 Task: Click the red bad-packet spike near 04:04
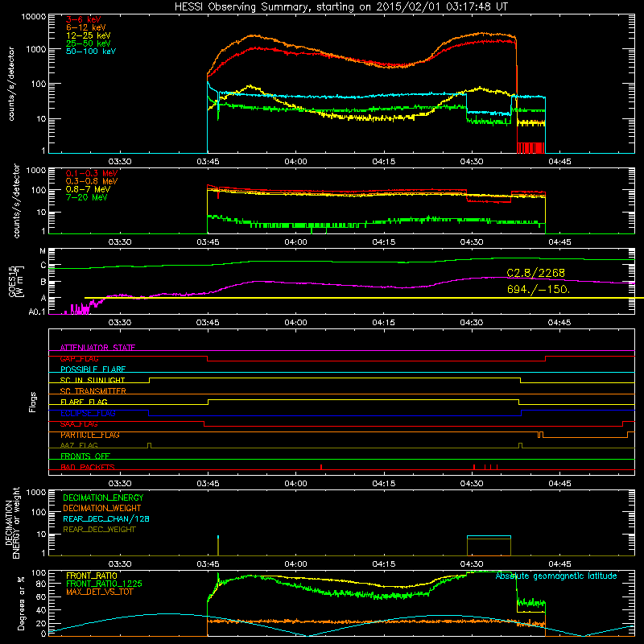[321, 467]
